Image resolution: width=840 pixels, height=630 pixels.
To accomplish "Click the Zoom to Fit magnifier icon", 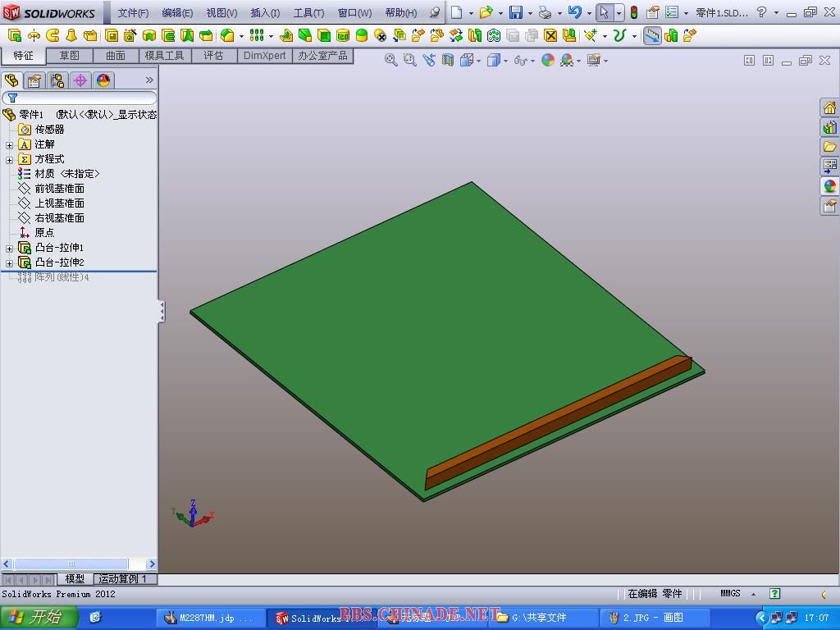I will click(x=391, y=60).
